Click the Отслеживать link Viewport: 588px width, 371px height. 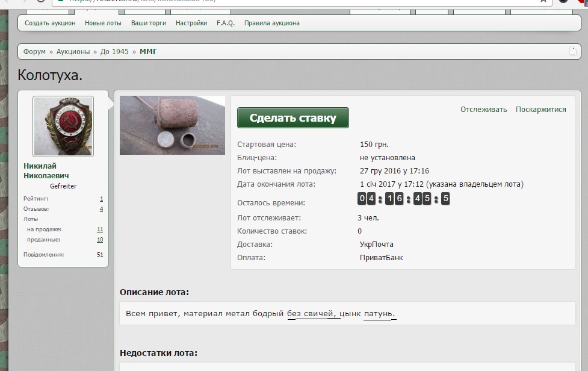(483, 110)
